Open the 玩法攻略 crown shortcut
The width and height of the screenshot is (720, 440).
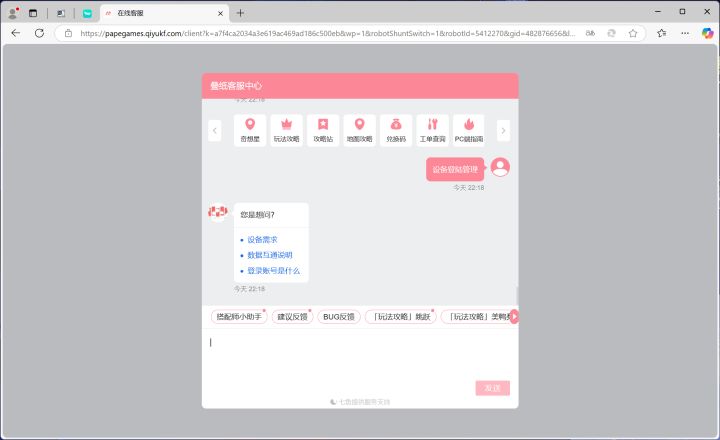(287, 130)
